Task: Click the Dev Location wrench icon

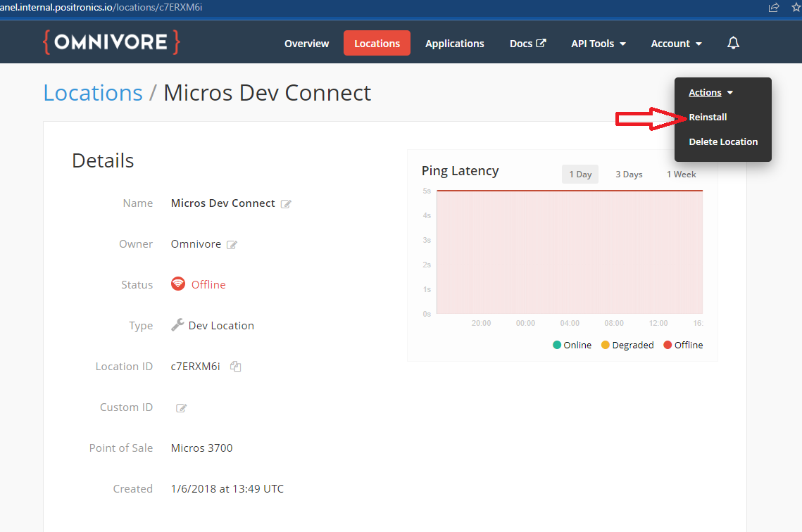Action: pyautogui.click(x=177, y=324)
